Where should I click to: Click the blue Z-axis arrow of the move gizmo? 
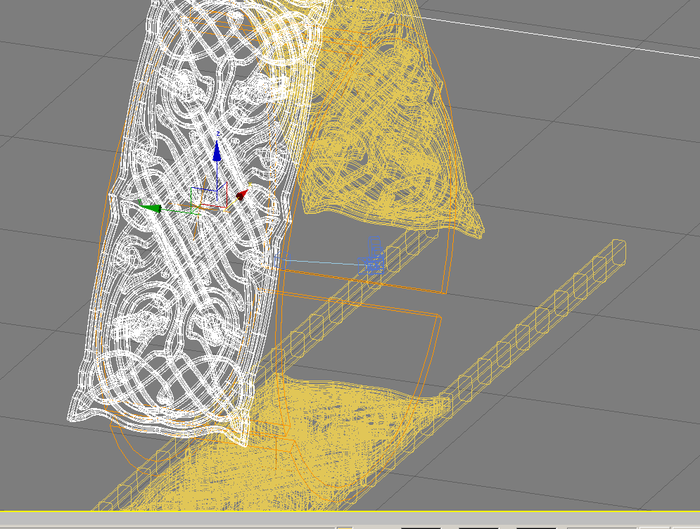tap(217, 153)
